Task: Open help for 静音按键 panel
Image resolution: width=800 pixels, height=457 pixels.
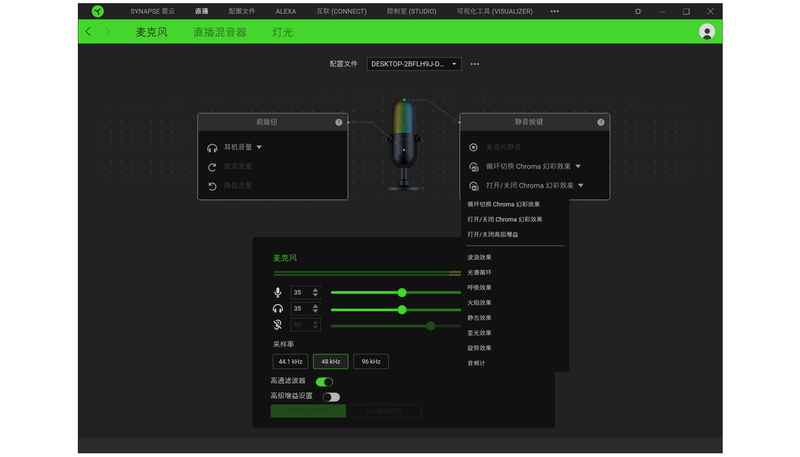Action: click(x=601, y=122)
